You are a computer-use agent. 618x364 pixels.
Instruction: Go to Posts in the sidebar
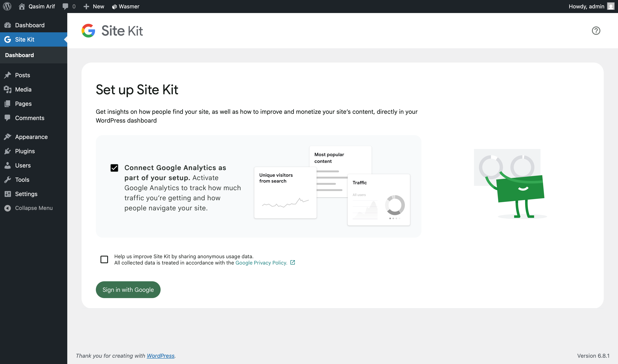tap(34, 75)
